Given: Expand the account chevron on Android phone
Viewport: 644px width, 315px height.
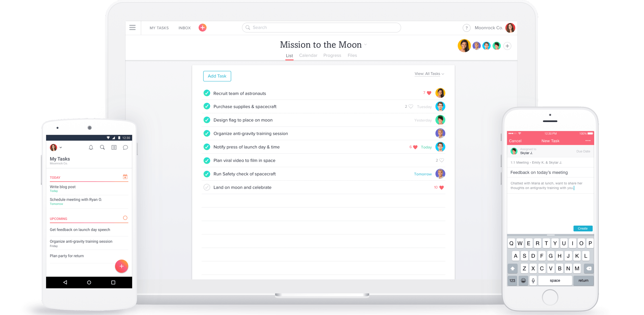Looking at the screenshot, I should (61, 148).
